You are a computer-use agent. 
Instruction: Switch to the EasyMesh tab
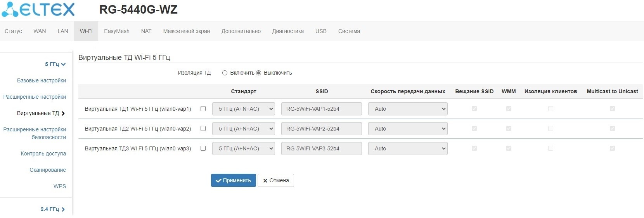(x=116, y=31)
